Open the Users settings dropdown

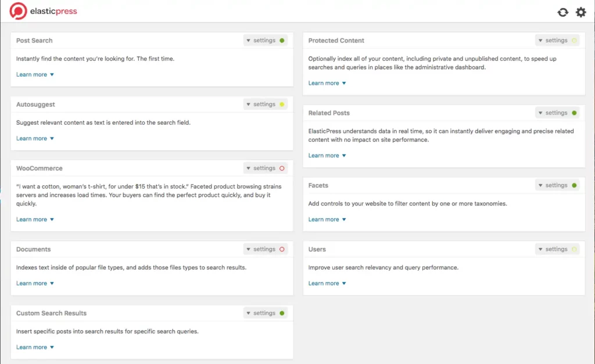553,250
